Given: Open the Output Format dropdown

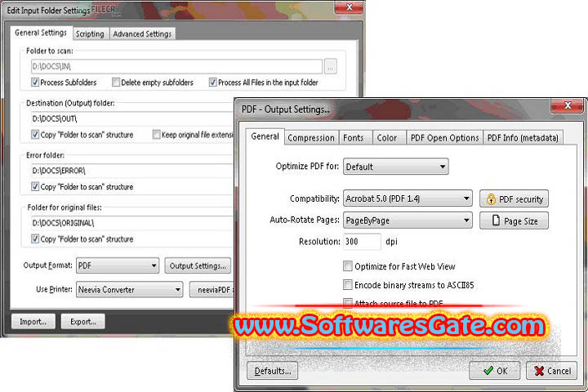Looking at the screenshot, I should pos(118,265).
